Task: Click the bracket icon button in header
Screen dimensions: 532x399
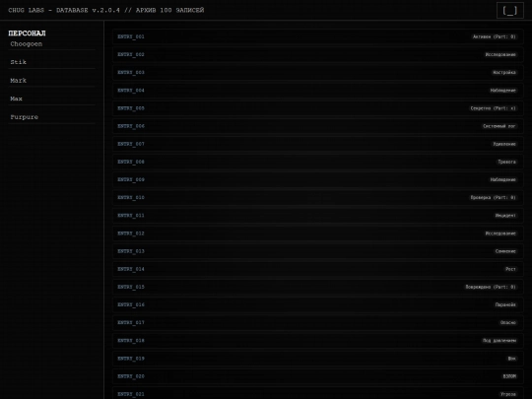Action: pos(510,10)
